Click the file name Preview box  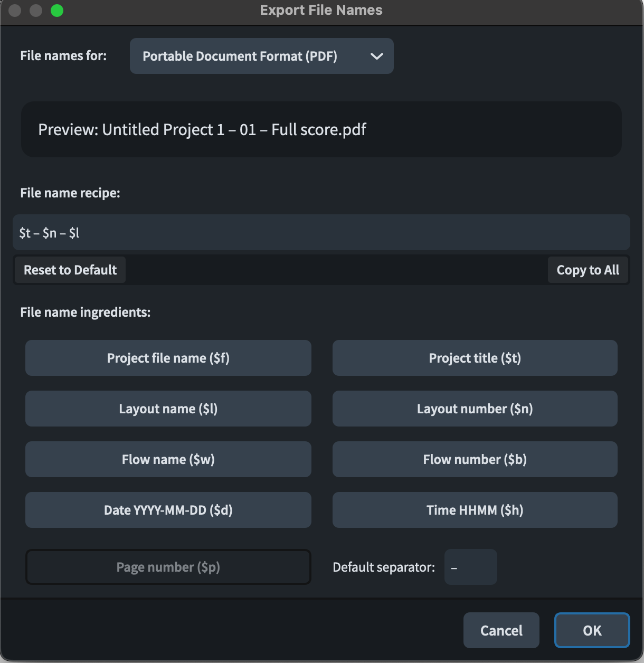321,129
